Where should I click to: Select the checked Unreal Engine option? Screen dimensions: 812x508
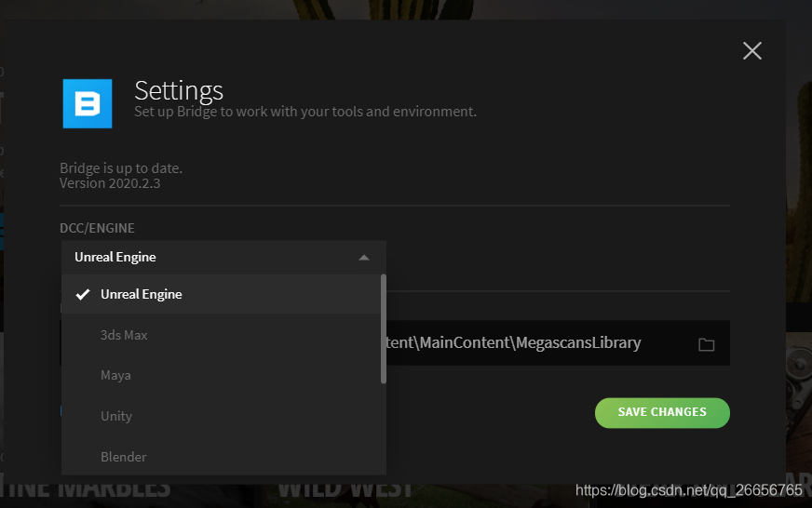(222, 294)
